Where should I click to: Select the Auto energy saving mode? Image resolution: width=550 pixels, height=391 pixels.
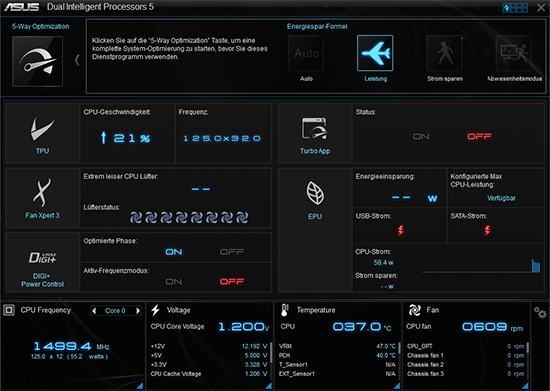[306, 53]
